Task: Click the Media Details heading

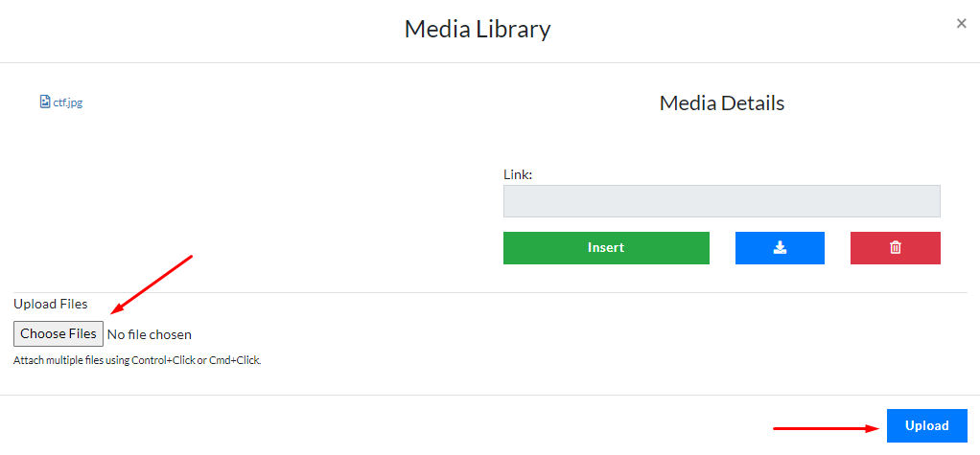Action: tap(721, 102)
